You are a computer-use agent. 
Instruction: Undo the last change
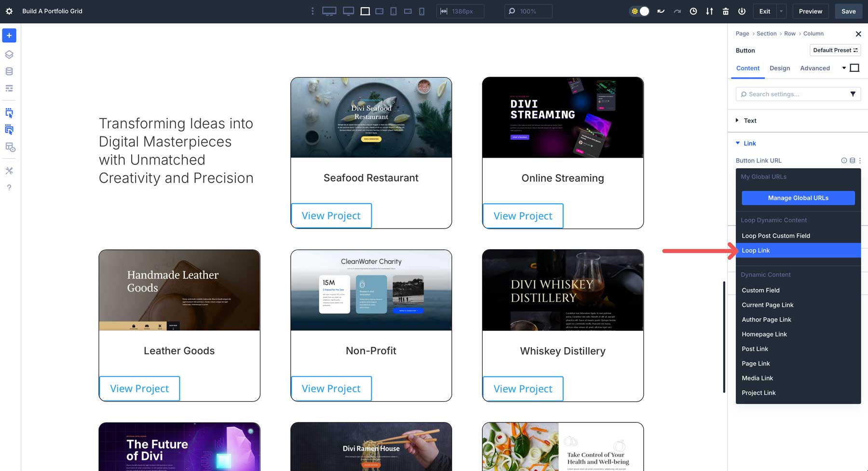[x=661, y=11]
